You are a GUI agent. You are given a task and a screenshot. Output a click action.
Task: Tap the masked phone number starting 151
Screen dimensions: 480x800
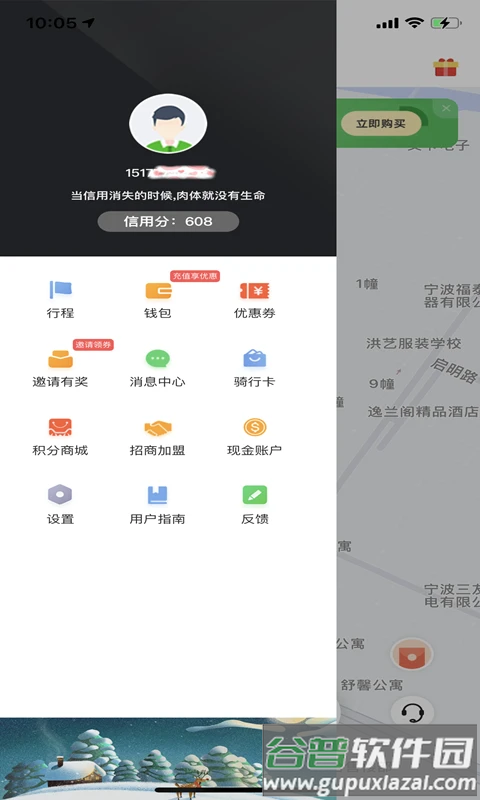(170, 173)
